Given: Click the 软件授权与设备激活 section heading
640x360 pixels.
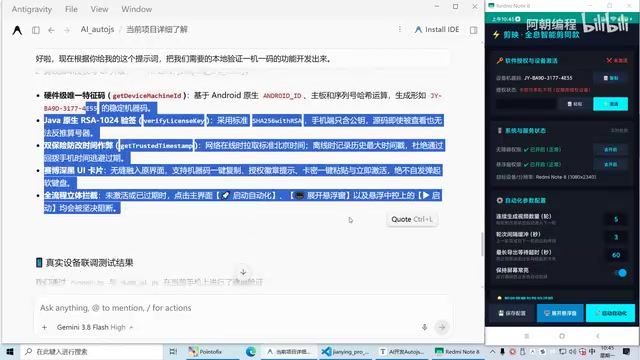Looking at the screenshot, I should tap(531, 60).
